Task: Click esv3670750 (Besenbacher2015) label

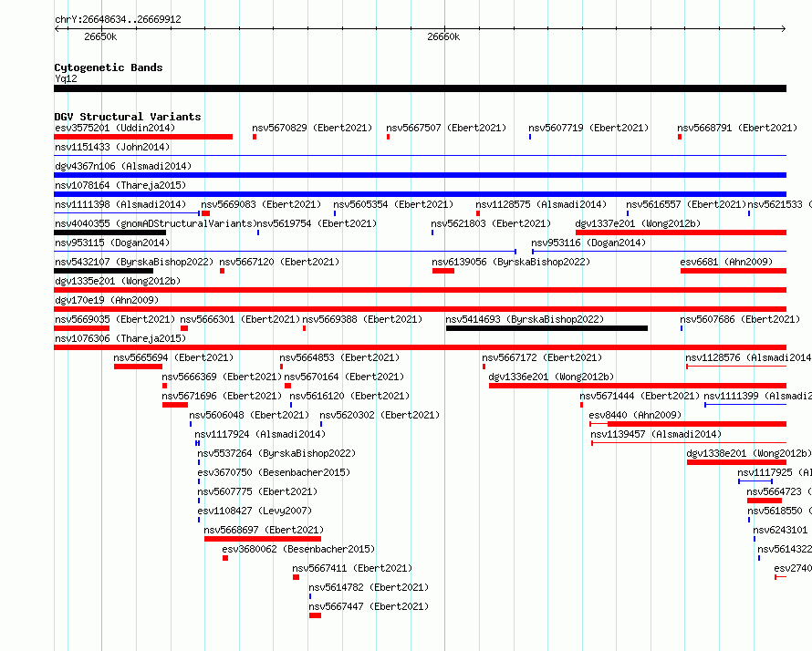Action: pos(274,472)
